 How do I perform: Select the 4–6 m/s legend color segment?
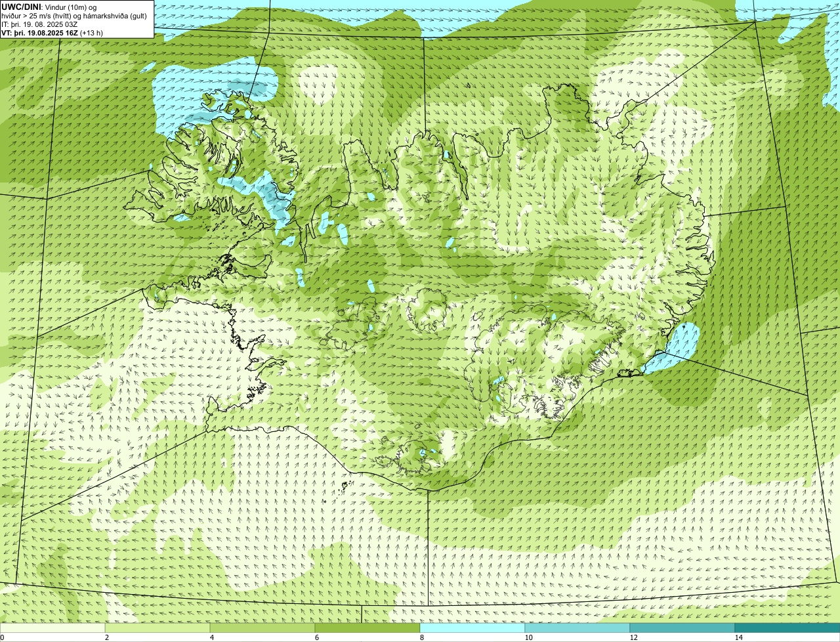(x=262, y=628)
